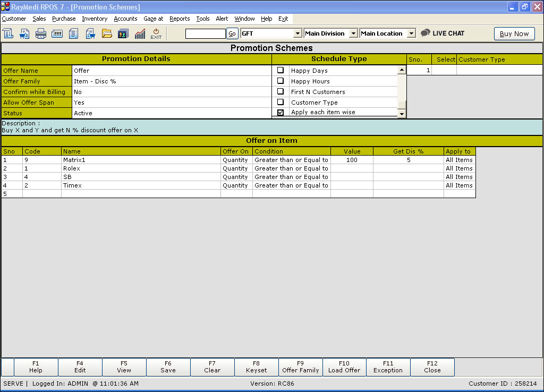This screenshot has height=392, width=544.
Task: Click the customers people toolbar icon
Action: click(x=123, y=33)
